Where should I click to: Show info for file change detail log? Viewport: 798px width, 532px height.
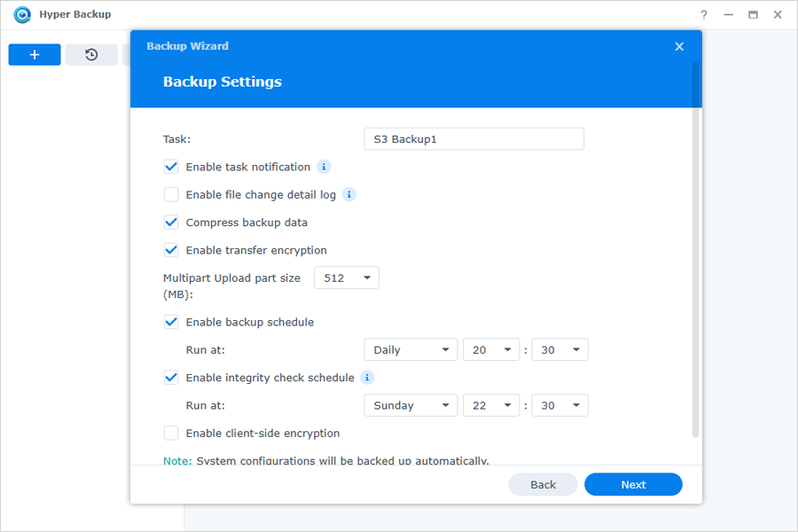pyautogui.click(x=349, y=194)
